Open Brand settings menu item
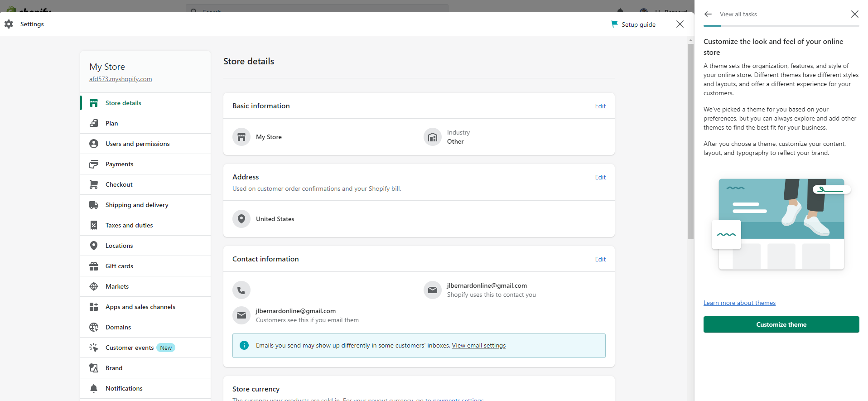 coord(145,368)
